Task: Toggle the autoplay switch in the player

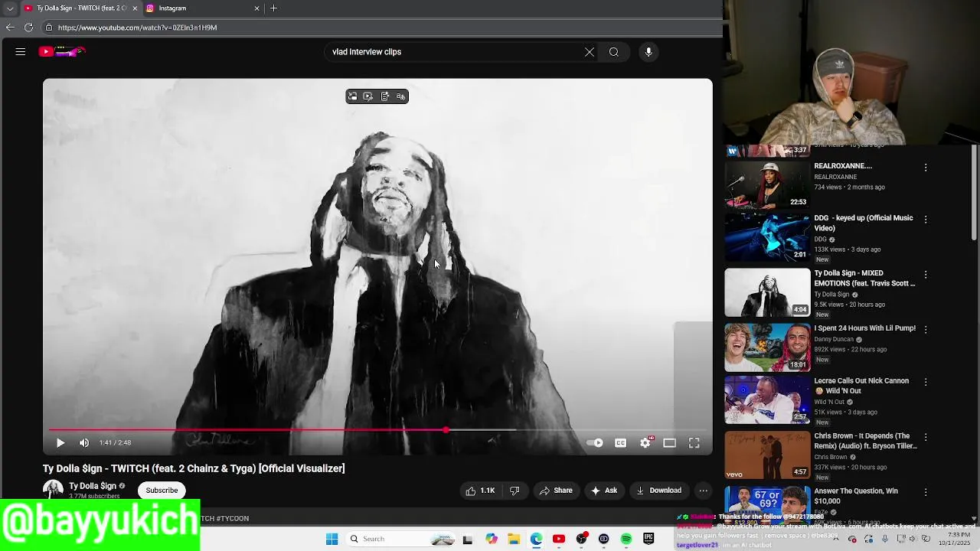Action: (595, 442)
